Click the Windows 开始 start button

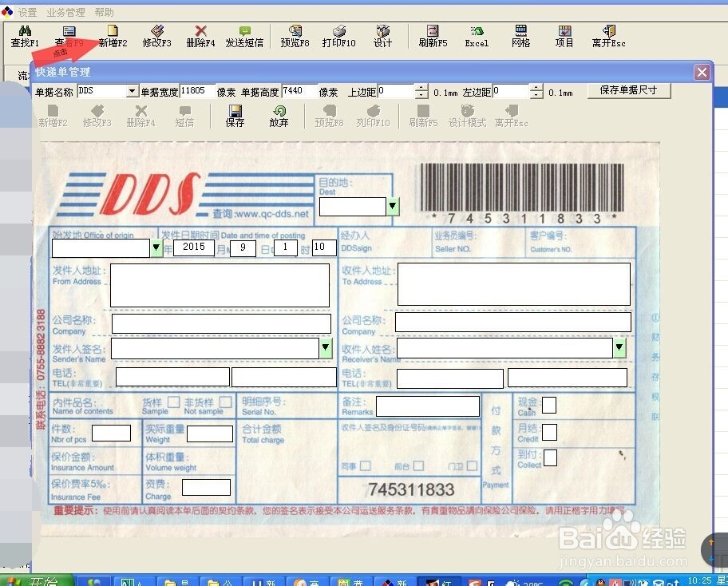[x=36, y=580]
